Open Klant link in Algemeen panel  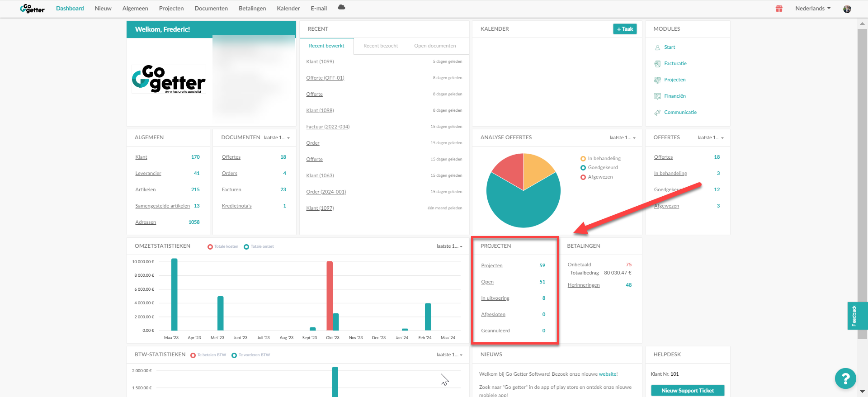[141, 157]
